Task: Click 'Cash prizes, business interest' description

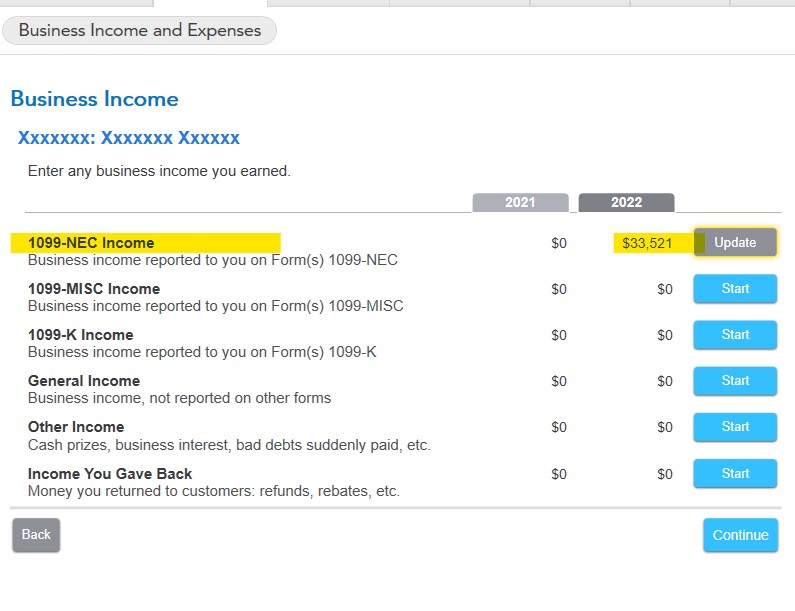Action: 229,445
